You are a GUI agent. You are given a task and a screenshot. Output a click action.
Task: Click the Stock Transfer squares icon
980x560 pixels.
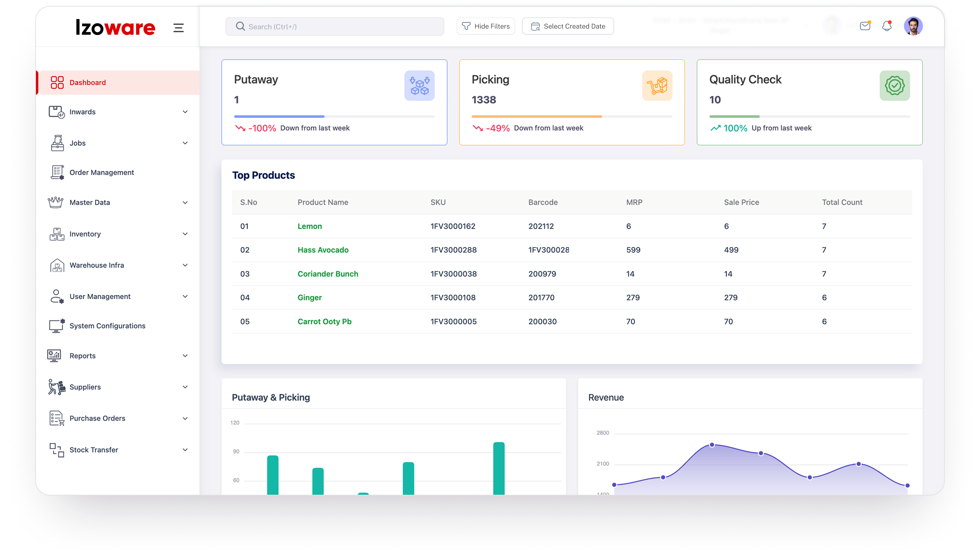[x=56, y=450]
